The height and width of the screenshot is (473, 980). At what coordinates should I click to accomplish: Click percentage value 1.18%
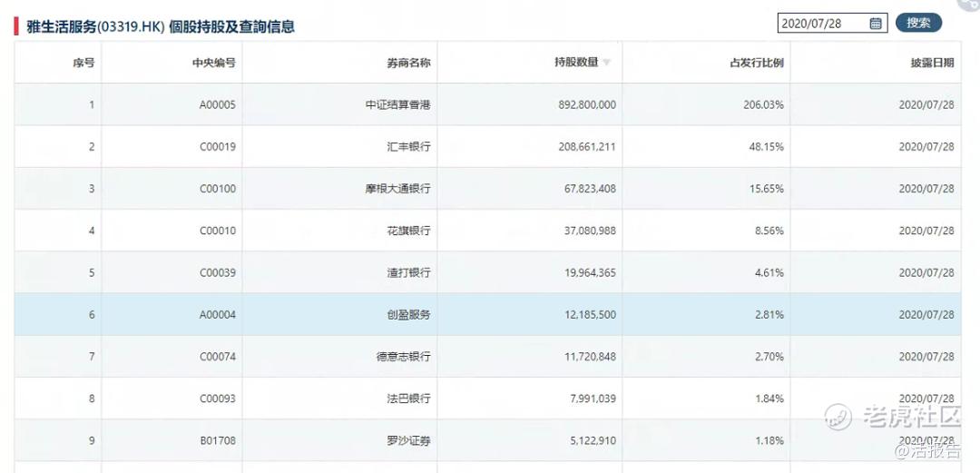769,439
